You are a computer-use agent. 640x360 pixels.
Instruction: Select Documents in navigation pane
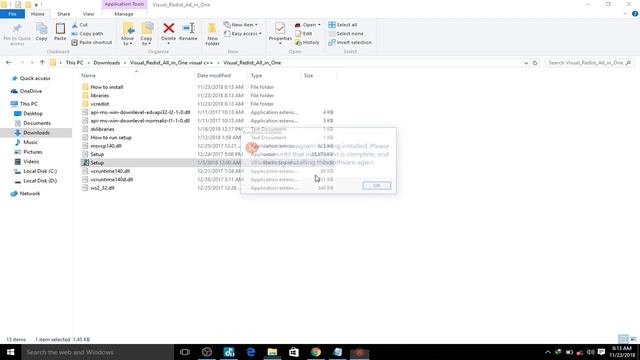37,123
